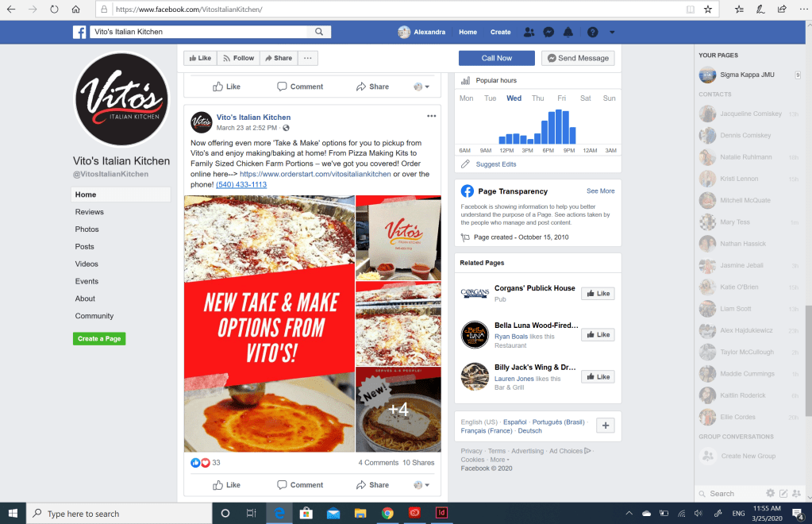The image size is (812, 524).
Task: Open Alexandra's profile avatar
Action: 404,32
